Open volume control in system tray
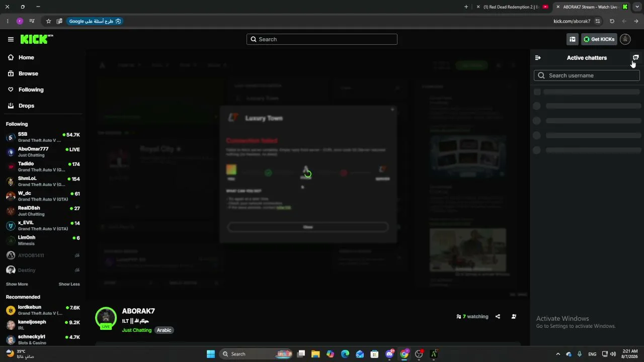The width and height of the screenshot is (644, 362). coord(613,354)
